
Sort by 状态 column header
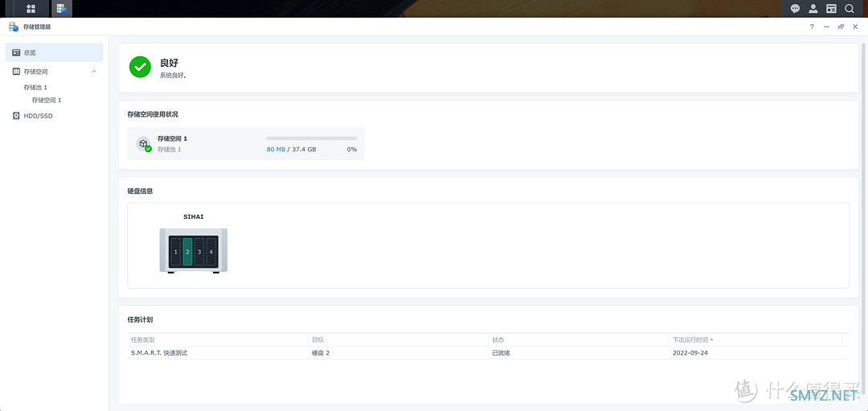coord(579,339)
